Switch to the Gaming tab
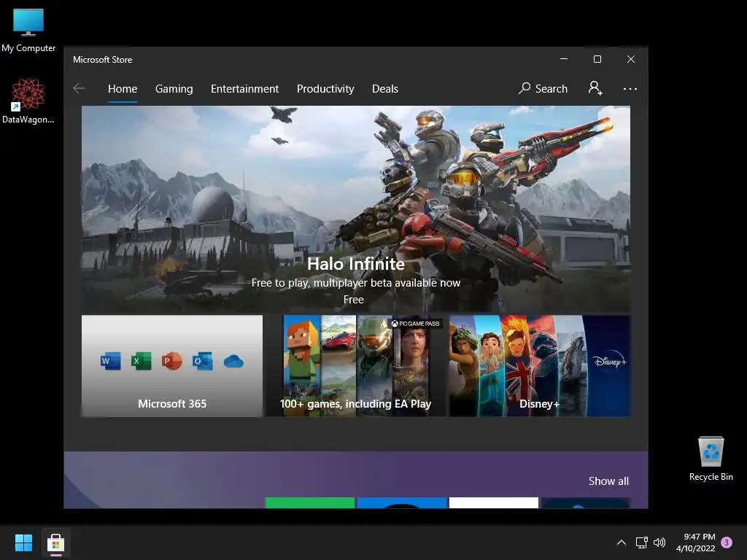 [174, 88]
